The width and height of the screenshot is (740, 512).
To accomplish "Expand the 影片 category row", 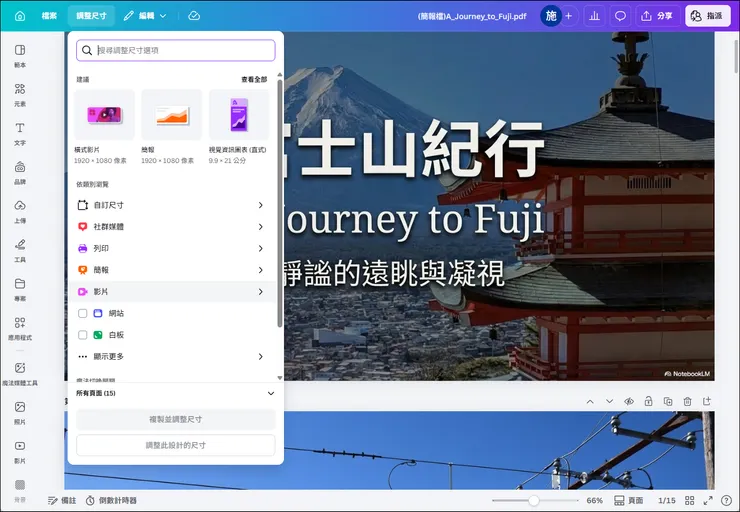I will (x=173, y=292).
